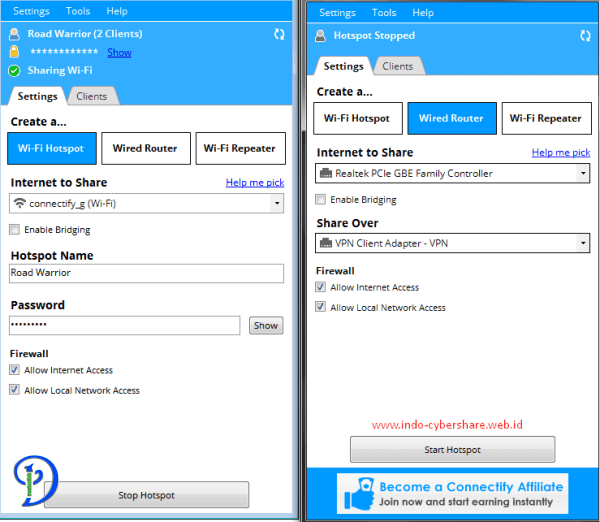Click Help me pick link in right window

(x=561, y=152)
